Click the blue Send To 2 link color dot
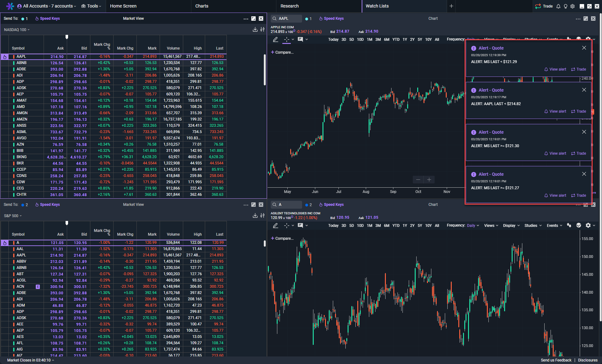 (23, 205)
